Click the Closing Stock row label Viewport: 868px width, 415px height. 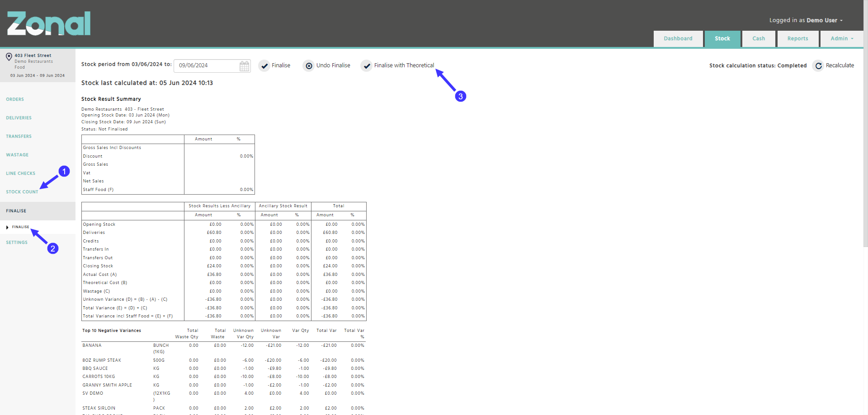[x=98, y=266]
